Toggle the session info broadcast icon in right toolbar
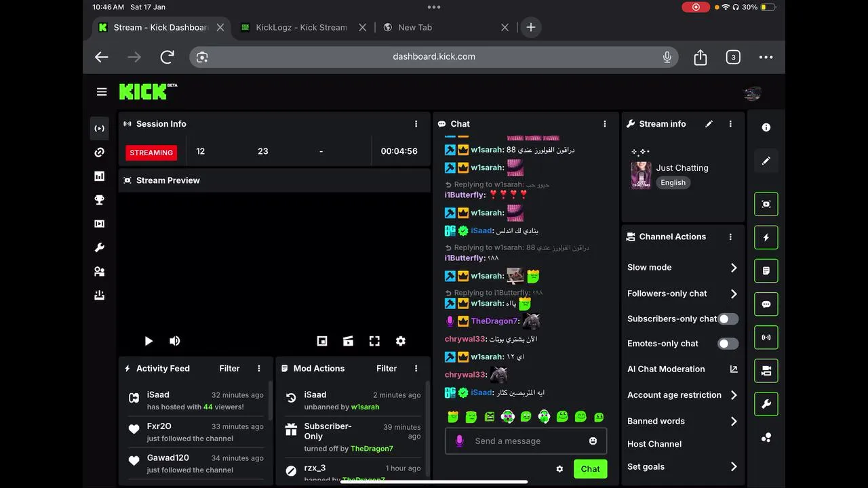 pyautogui.click(x=766, y=338)
